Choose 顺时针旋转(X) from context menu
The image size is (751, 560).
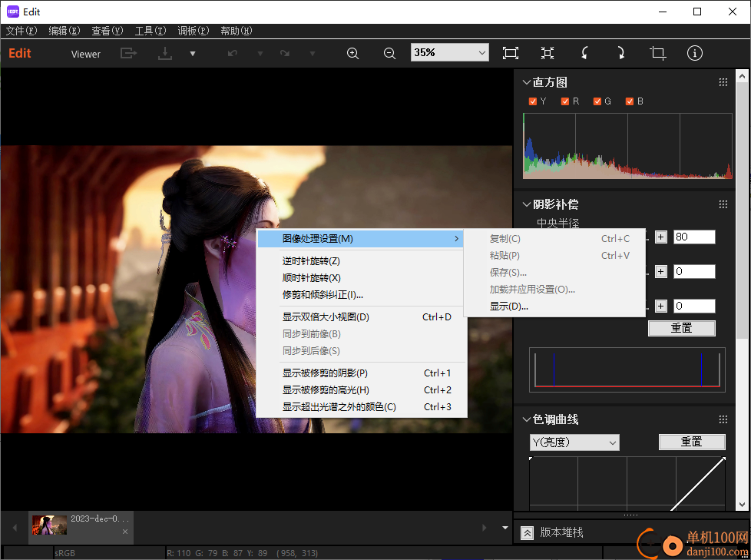361,278
